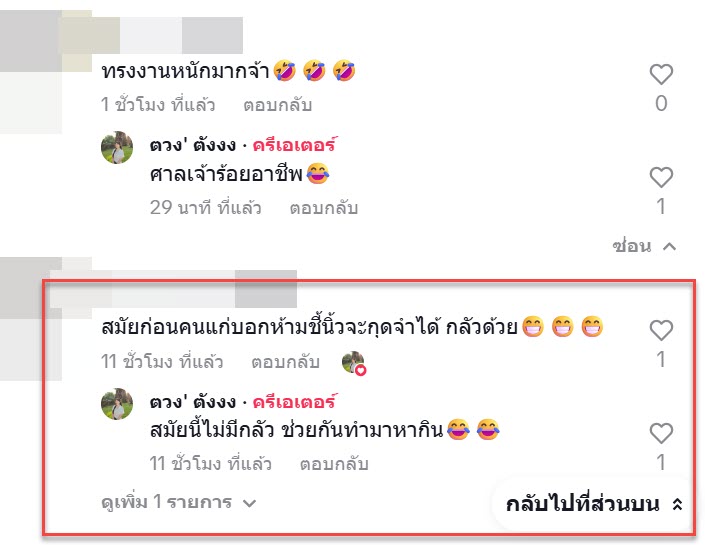
Task: Click the double-chevron up arrow icon
Action: coord(677,505)
